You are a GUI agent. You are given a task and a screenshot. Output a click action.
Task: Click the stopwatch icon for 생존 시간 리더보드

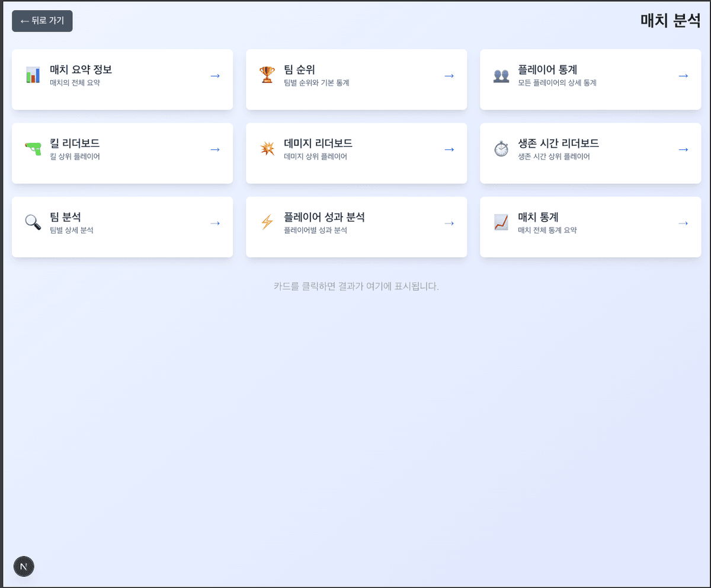[x=501, y=149]
